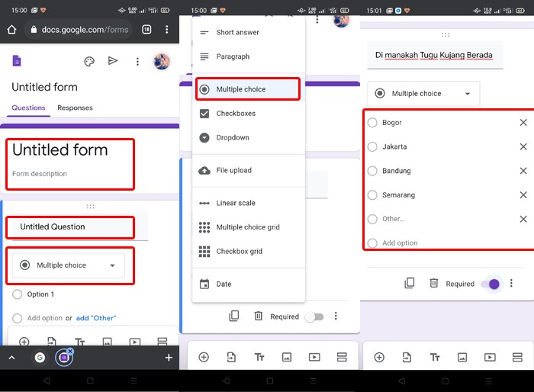Remove the Other option
Viewport: 534px width, 392px height.
tap(523, 219)
